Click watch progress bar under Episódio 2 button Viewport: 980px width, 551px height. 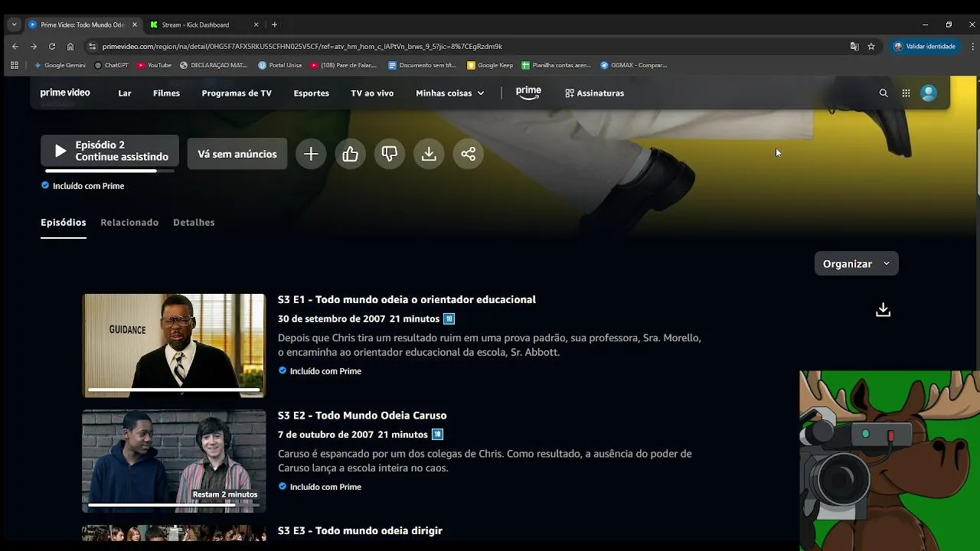pos(109,171)
